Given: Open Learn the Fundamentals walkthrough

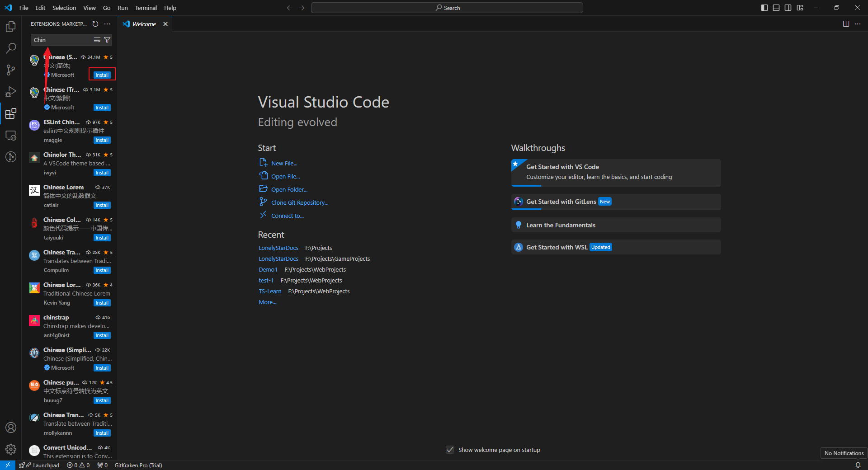Looking at the screenshot, I should (x=616, y=225).
